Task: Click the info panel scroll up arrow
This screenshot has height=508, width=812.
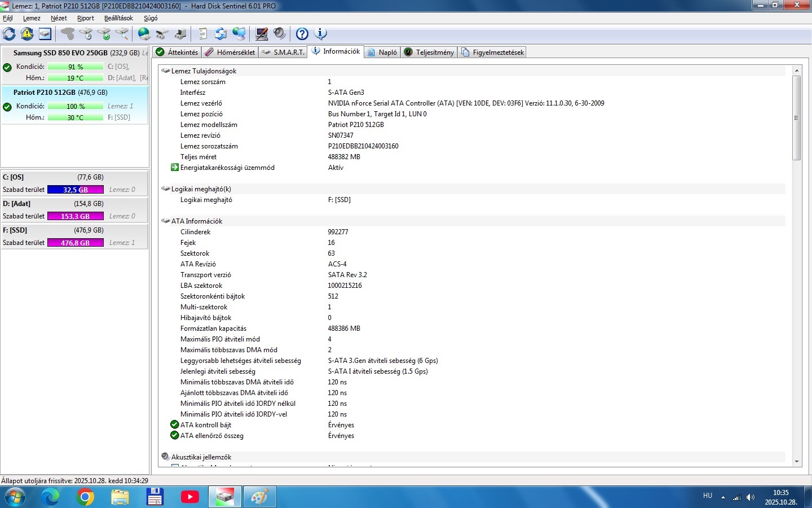Action: pos(797,71)
